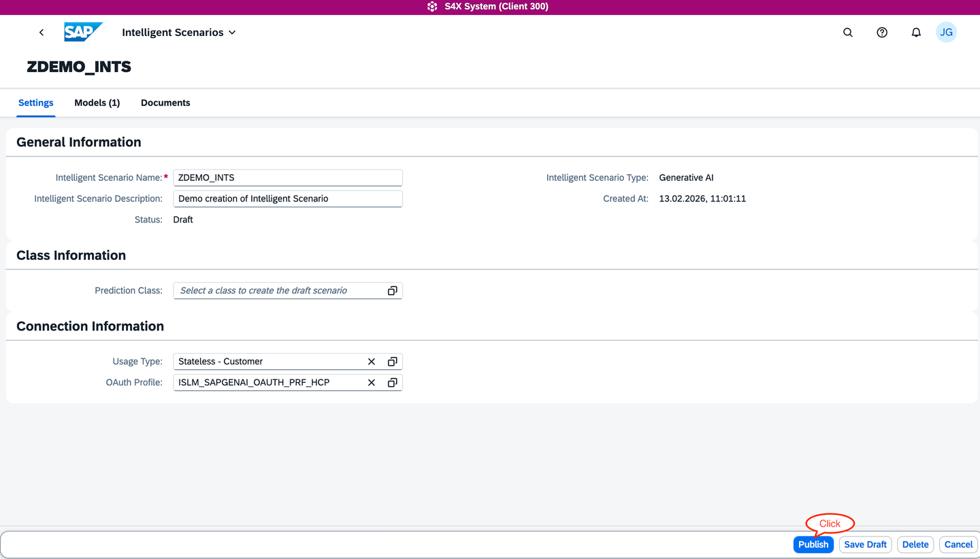This screenshot has width=980, height=559.
Task: Click the Generative AI type value
Action: 687,177
